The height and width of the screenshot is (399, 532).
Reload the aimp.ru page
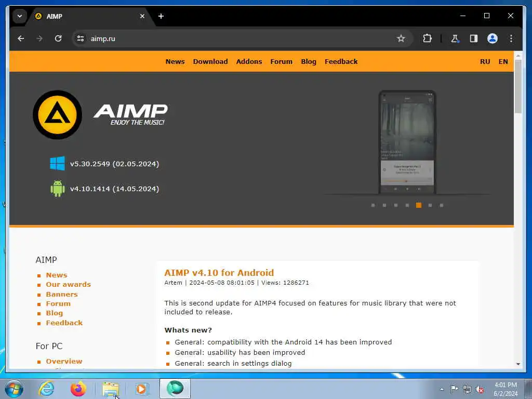(x=58, y=38)
